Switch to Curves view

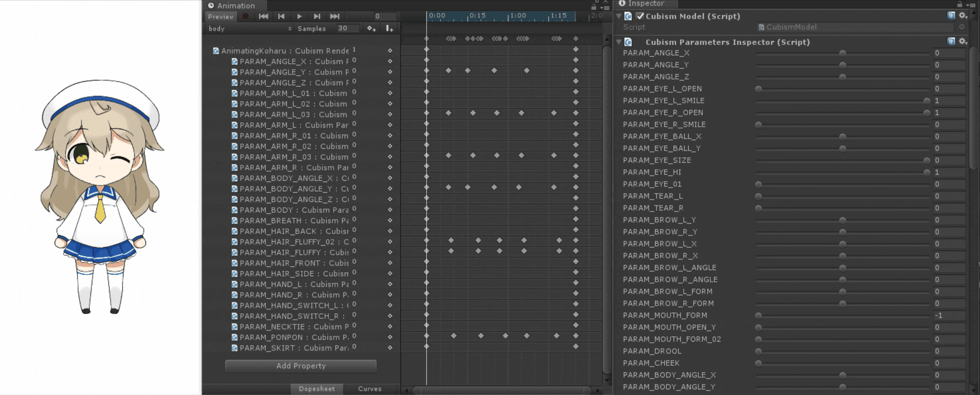[x=370, y=389]
